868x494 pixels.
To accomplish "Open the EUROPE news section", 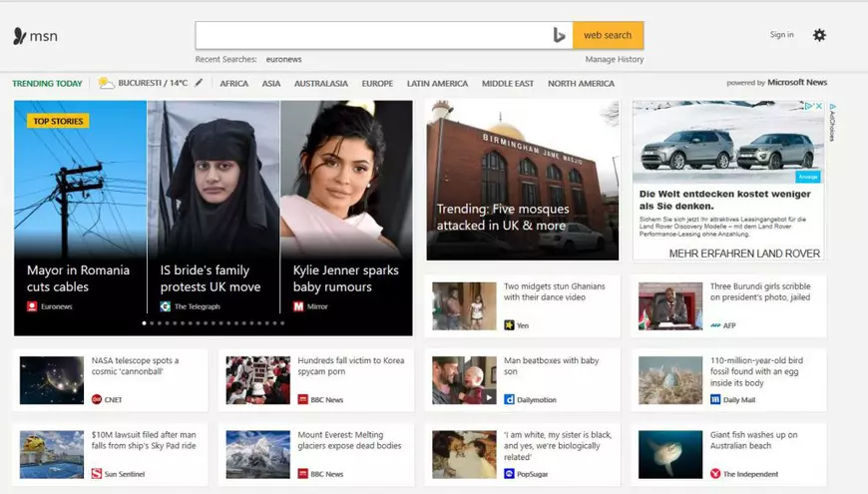I will (x=377, y=83).
